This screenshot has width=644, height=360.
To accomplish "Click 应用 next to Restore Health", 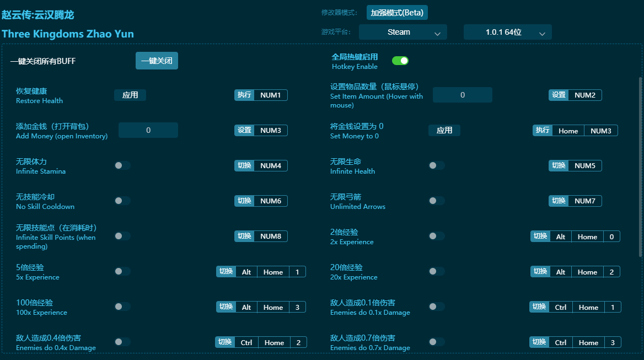I will coord(130,95).
